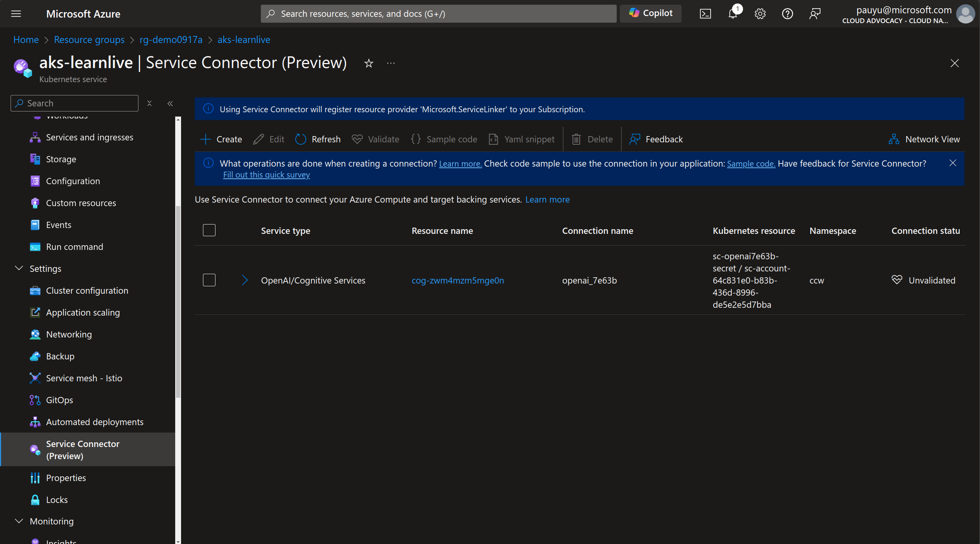The height and width of the screenshot is (544, 980).
Task: Open account avatar menu
Action: (x=965, y=14)
